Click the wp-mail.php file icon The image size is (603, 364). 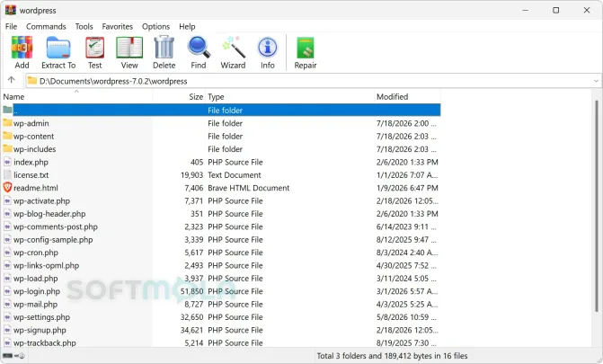tap(7, 304)
